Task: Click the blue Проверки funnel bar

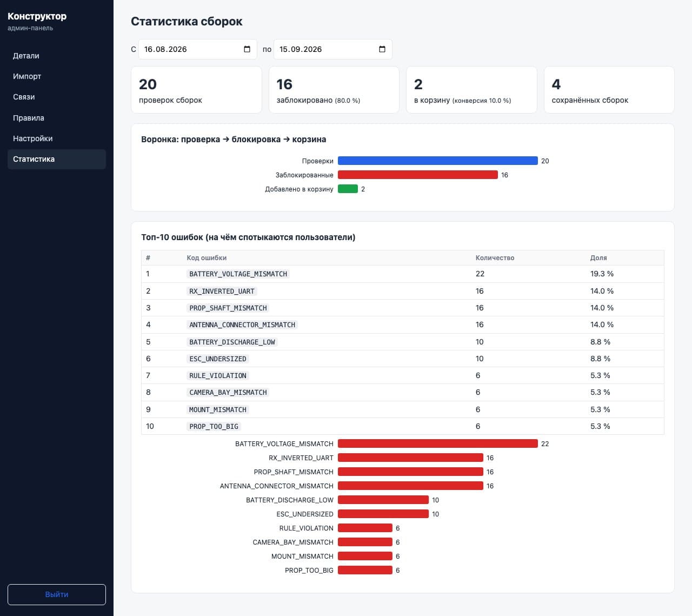Action: [438, 161]
